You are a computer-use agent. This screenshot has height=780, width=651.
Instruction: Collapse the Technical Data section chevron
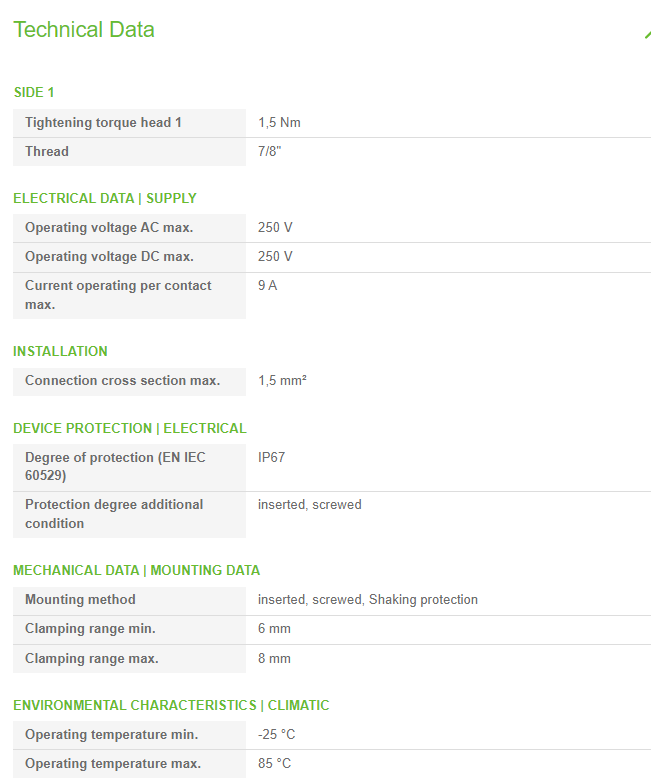(x=648, y=34)
